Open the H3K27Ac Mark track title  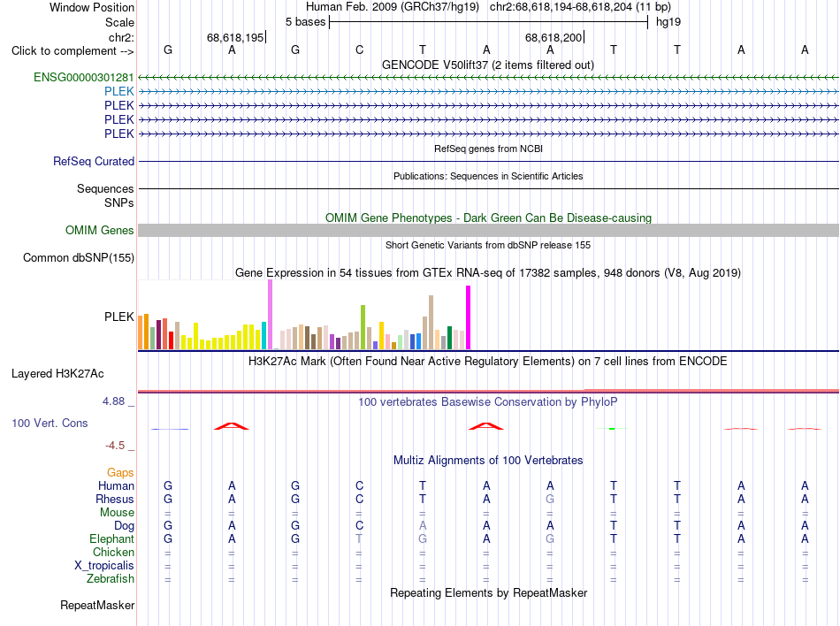488,361
